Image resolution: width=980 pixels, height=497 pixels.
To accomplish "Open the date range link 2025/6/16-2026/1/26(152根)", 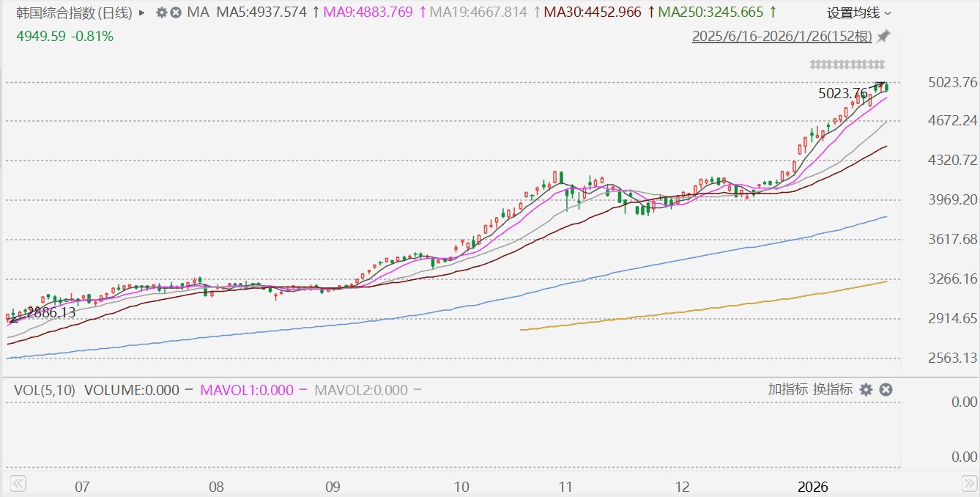I will 783,36.
